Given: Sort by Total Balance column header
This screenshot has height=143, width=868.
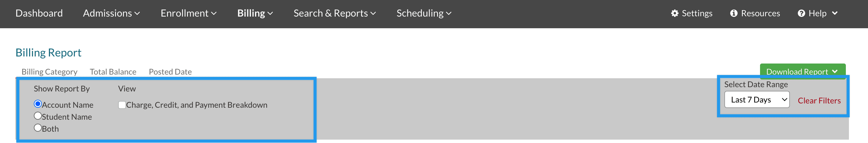Looking at the screenshot, I should pos(113,72).
